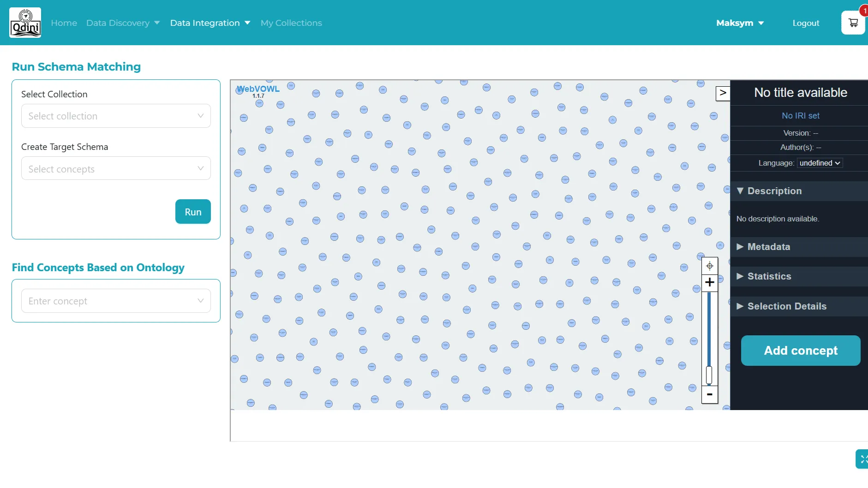Click the WebVOWL logo
This screenshot has width=868, height=488.
tap(258, 89)
